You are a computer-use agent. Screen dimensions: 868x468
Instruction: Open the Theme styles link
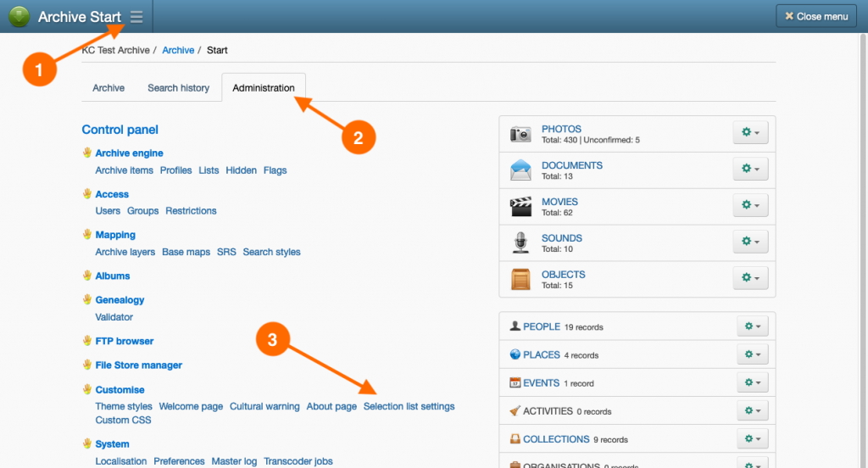click(x=124, y=406)
